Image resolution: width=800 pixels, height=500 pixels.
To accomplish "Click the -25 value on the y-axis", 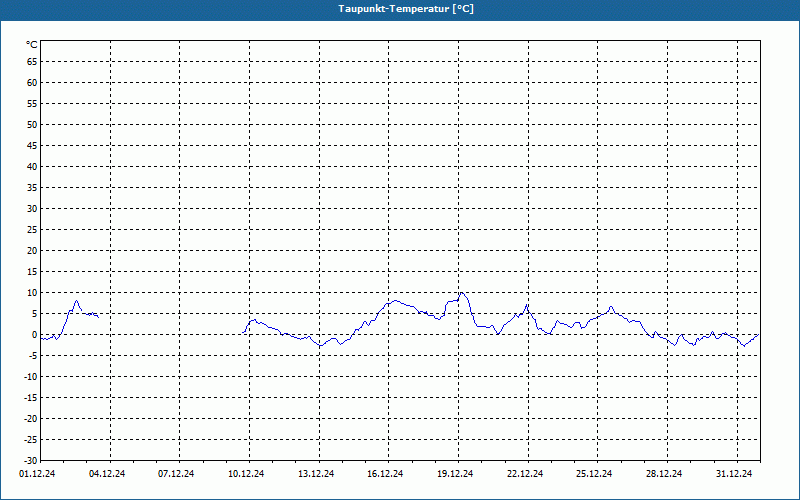I will tap(31, 440).
